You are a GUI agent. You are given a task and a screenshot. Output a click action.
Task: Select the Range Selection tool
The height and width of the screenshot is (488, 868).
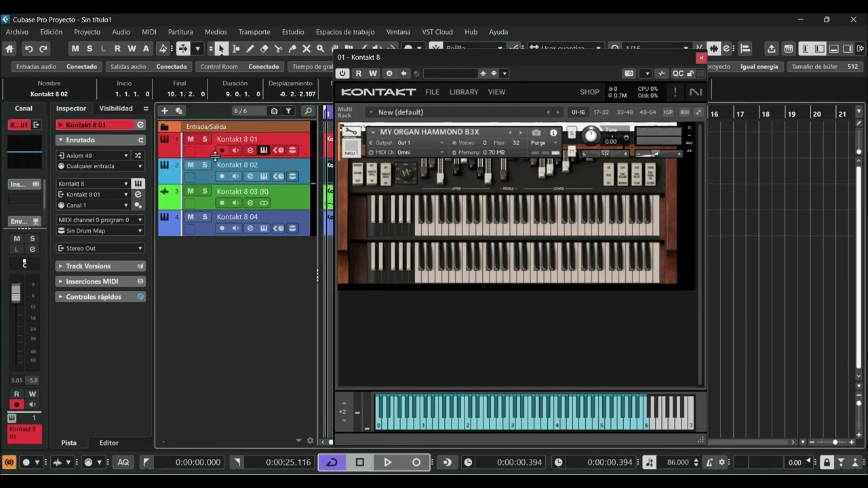coord(235,48)
